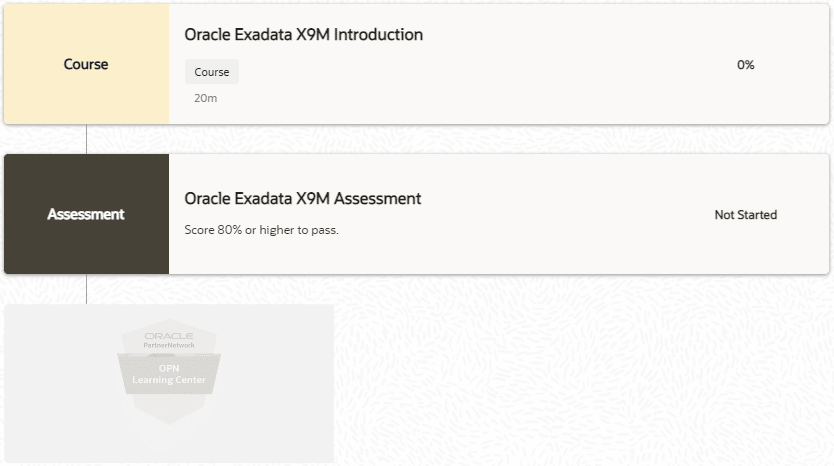
Task: Click the OPN Learning Center banner text
Action: [168, 374]
